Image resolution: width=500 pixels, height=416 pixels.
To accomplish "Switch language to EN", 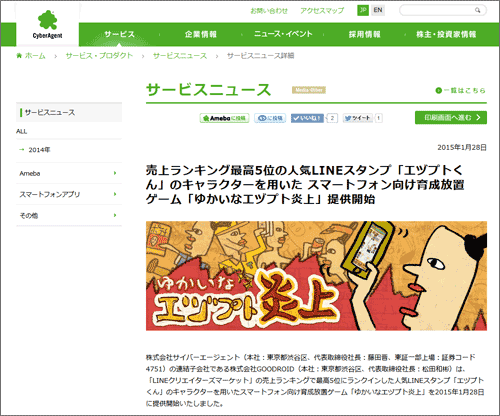I will pos(378,10).
